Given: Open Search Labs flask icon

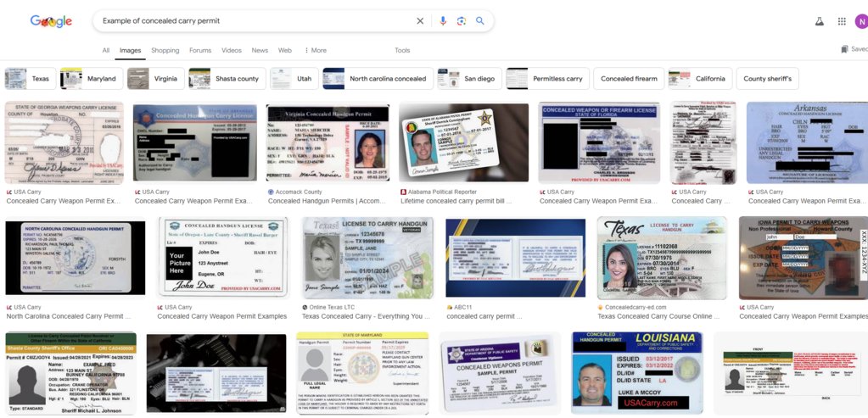Looking at the screenshot, I should pyautogui.click(x=820, y=21).
